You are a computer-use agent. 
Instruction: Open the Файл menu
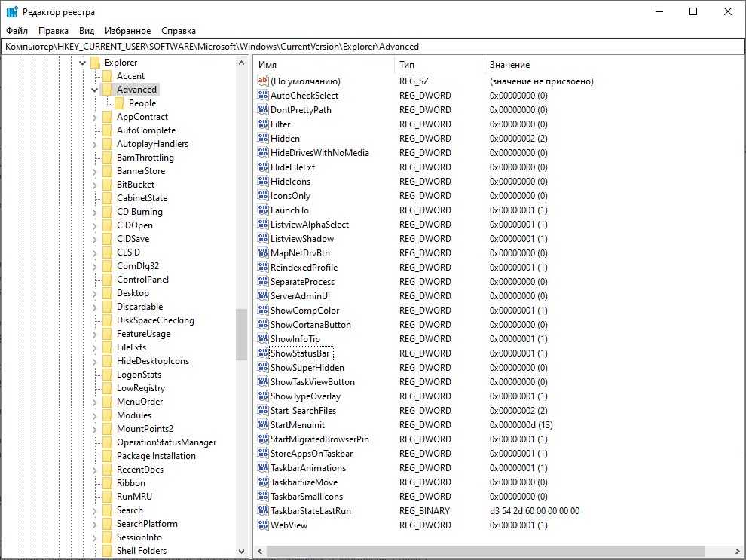click(17, 31)
